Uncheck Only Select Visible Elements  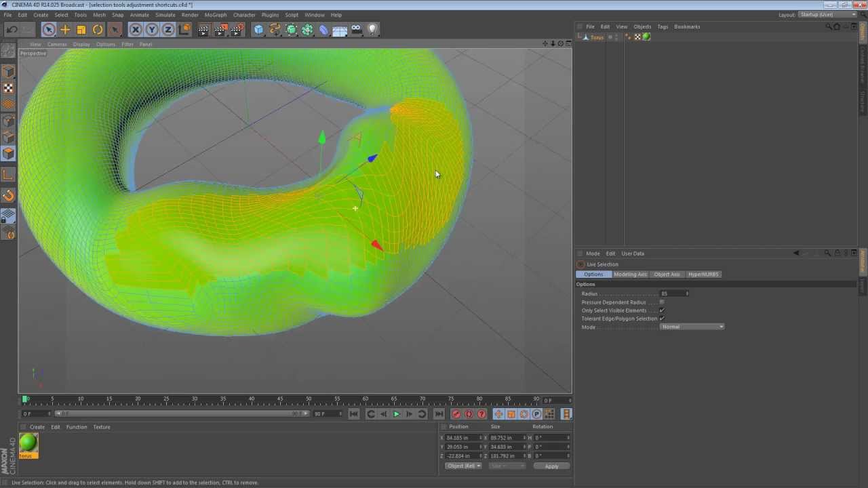[662, 310]
